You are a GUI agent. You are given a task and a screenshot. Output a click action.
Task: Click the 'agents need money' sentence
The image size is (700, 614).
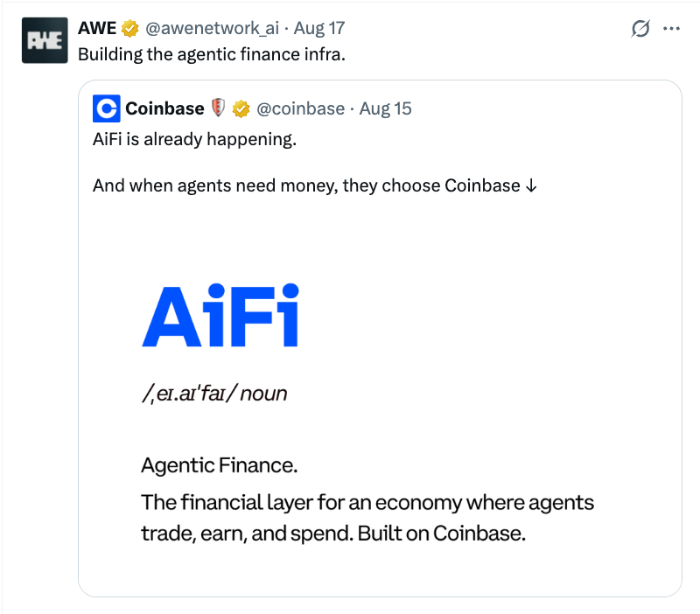tap(315, 185)
